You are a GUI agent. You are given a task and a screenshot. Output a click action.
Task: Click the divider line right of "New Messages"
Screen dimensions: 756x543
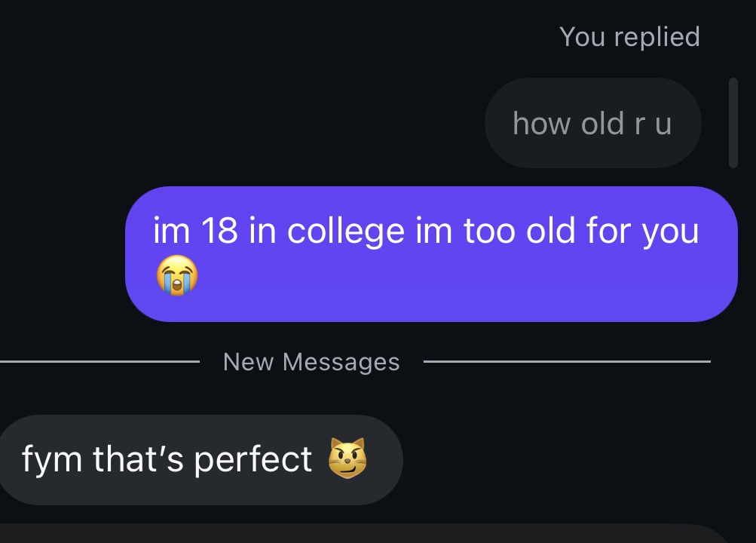click(567, 362)
